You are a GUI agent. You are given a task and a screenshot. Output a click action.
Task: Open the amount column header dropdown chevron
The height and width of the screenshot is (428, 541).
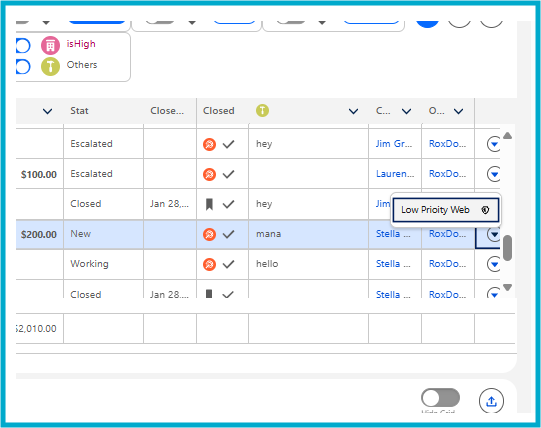47,111
